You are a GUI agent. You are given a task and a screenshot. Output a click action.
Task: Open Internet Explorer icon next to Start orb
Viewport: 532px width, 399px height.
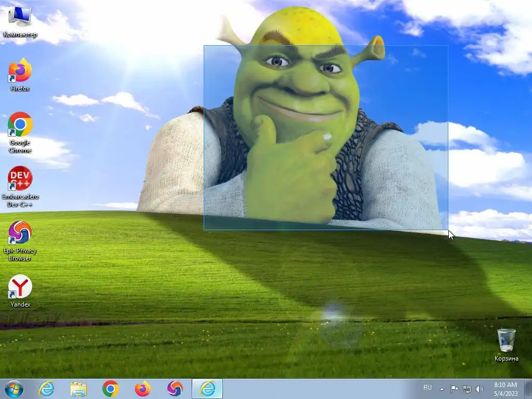pyautogui.click(x=46, y=389)
